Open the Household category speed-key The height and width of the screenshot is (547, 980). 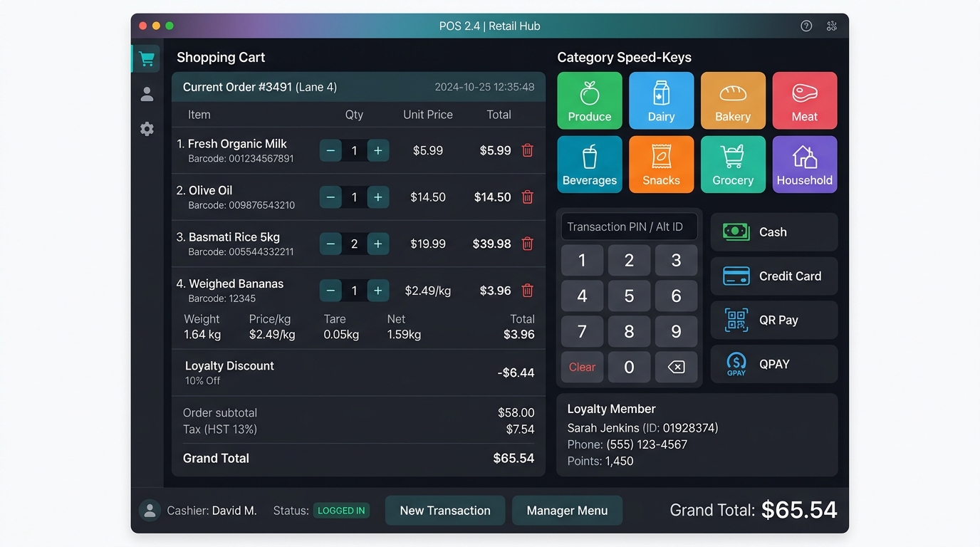coord(805,165)
